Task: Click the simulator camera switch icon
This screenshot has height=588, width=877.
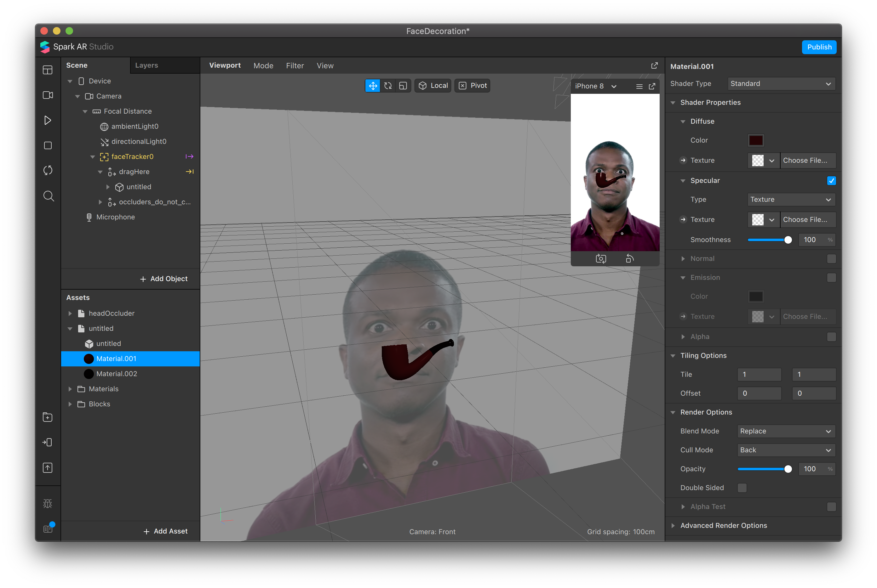Action: 601,259
